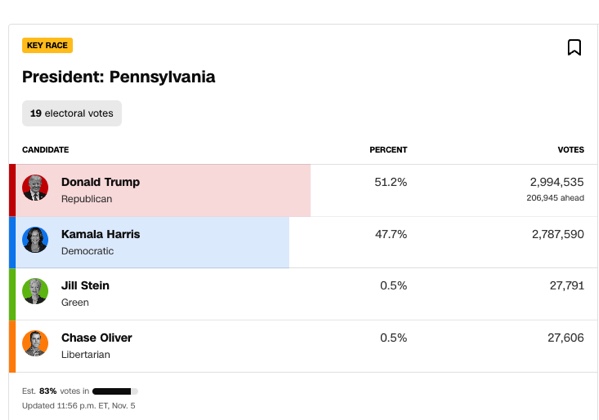Click the CANDIDATE column header
The image size is (599, 420).
click(x=45, y=150)
